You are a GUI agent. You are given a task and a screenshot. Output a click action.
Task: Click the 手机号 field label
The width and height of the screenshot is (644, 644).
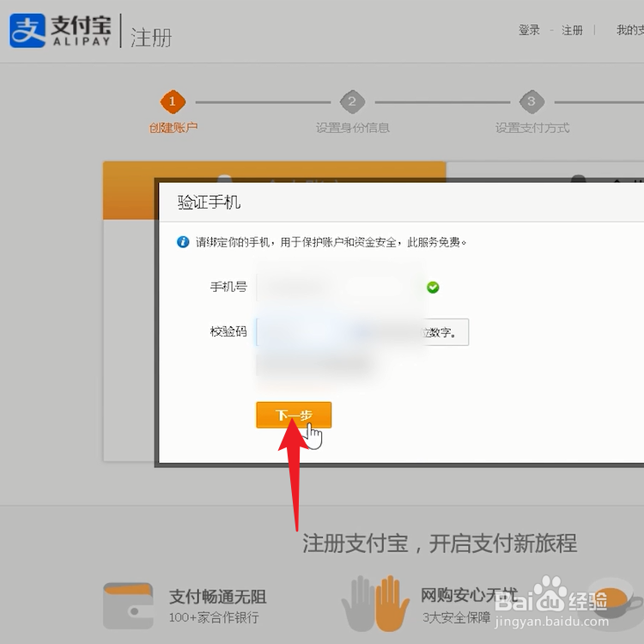[228, 287]
